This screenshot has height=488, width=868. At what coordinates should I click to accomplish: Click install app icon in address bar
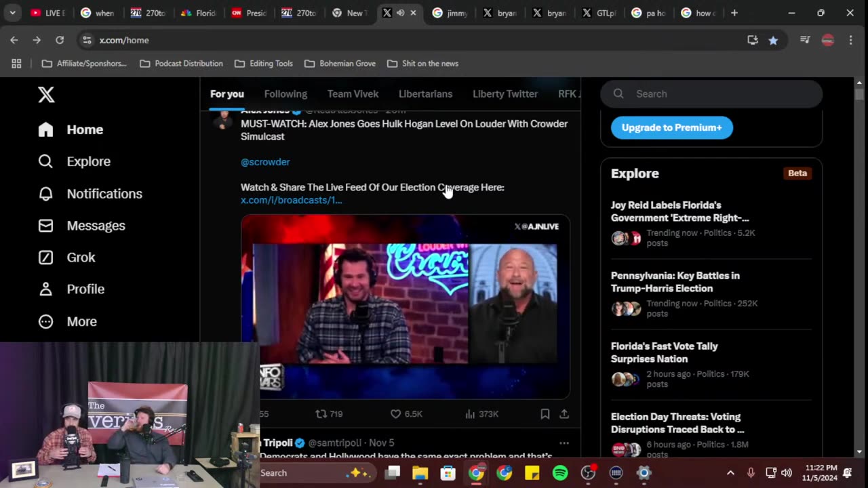pos(753,40)
